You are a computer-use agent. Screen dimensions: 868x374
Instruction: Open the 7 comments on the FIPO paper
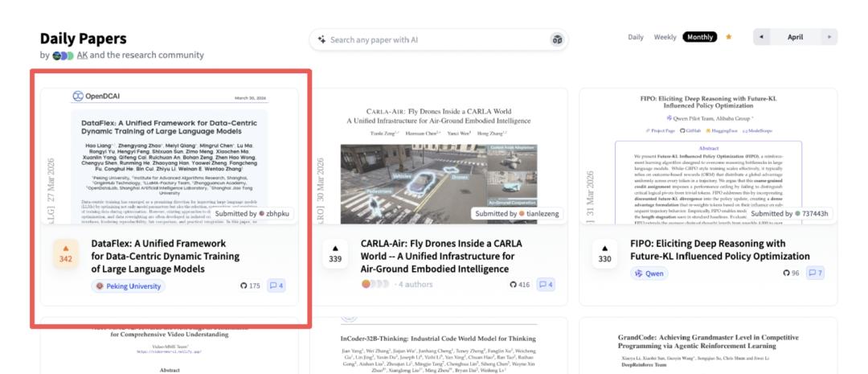pyautogui.click(x=815, y=273)
